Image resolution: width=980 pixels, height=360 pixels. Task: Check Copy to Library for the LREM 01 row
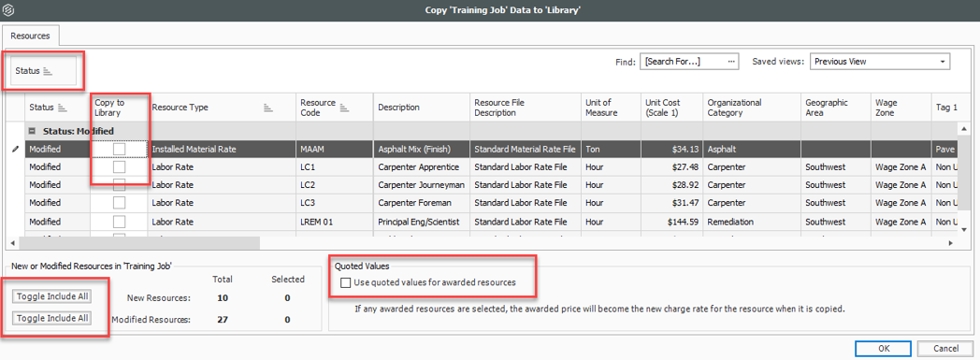point(120,222)
